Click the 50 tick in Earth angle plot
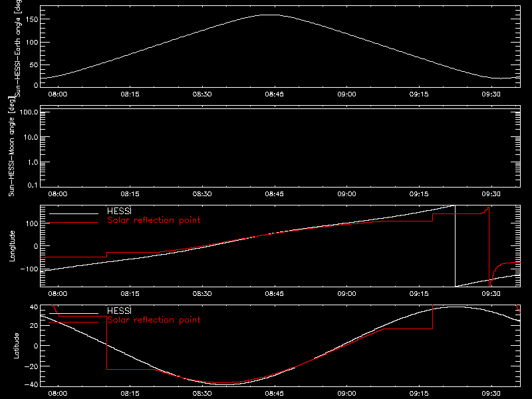Image resolution: width=532 pixels, height=399 pixels. pyautogui.click(x=34, y=65)
